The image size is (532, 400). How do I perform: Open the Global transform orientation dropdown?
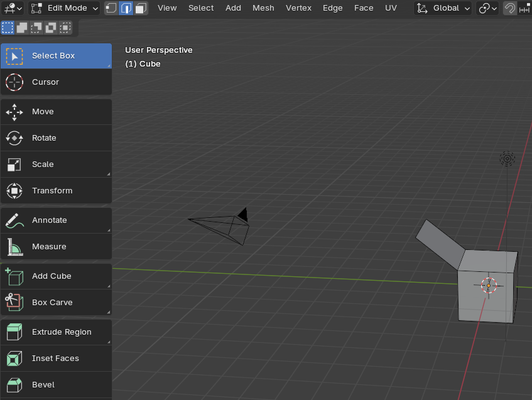443,8
